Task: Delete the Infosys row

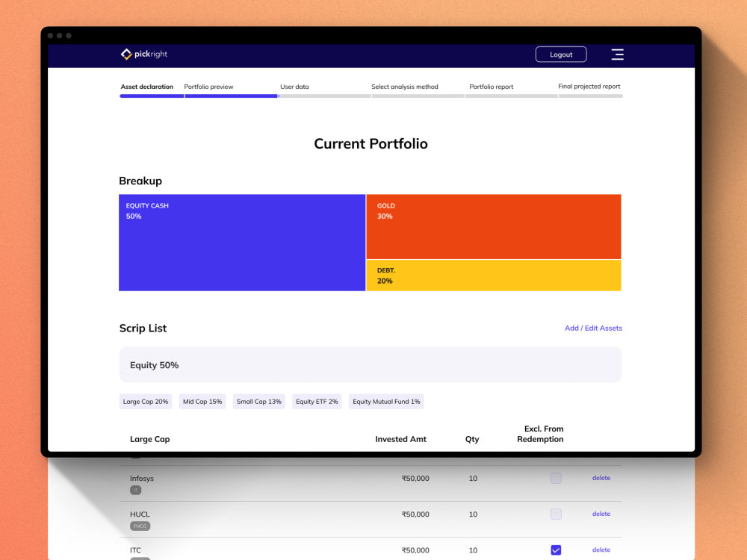Action: (x=601, y=478)
